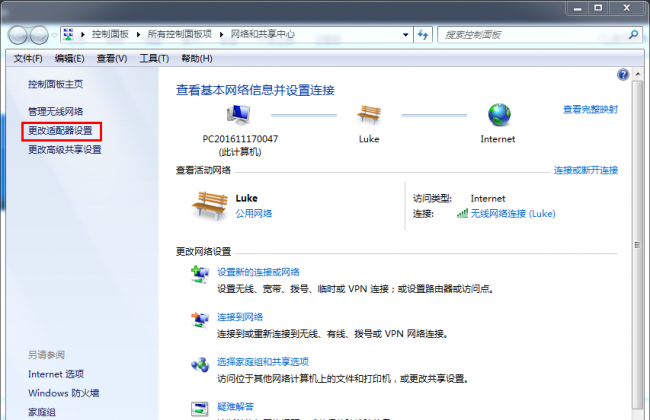Click the refresh button next to the address bar
This screenshot has height=420, width=650.
click(x=423, y=35)
